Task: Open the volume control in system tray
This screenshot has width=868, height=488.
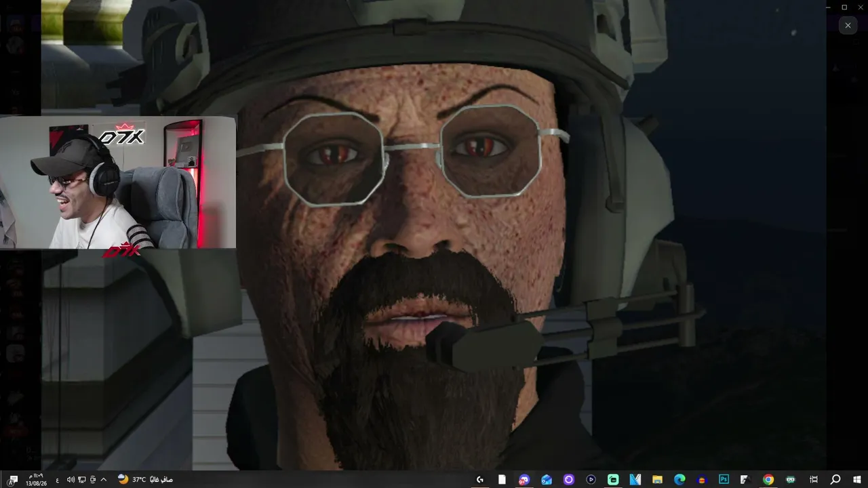Action: 71,479
